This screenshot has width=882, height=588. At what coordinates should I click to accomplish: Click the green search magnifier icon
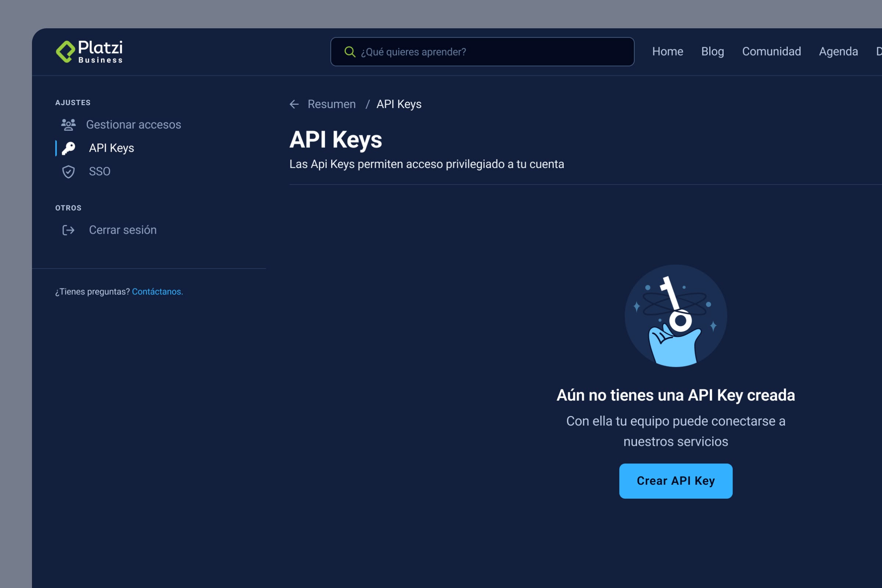pyautogui.click(x=349, y=52)
